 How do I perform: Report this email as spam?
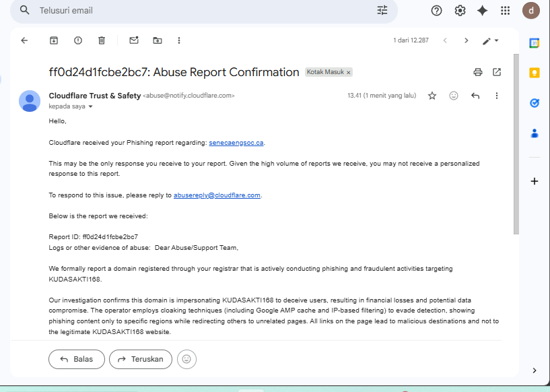78,40
